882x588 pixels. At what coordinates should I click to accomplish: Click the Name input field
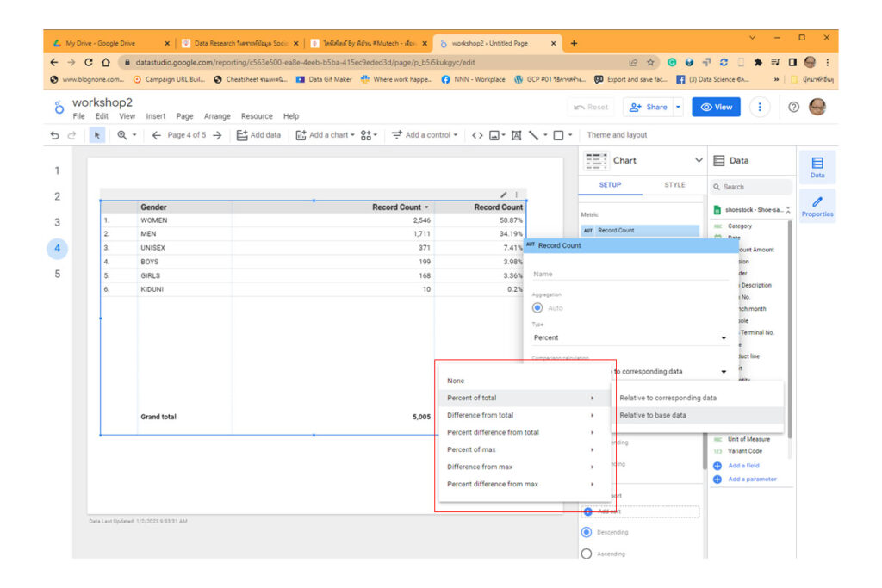click(630, 275)
